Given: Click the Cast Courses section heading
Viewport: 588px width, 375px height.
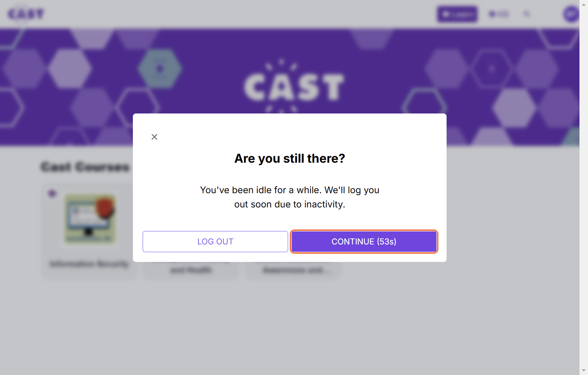Looking at the screenshot, I should pos(85,167).
